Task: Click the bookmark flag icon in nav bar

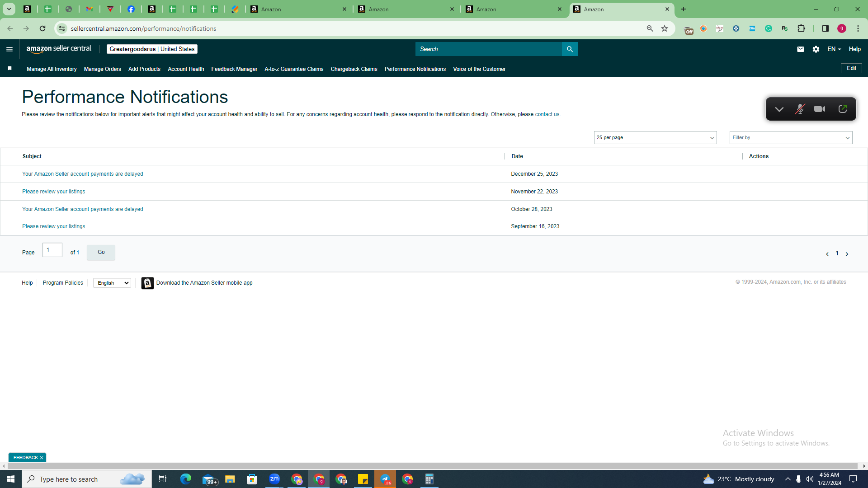Action: [x=9, y=69]
